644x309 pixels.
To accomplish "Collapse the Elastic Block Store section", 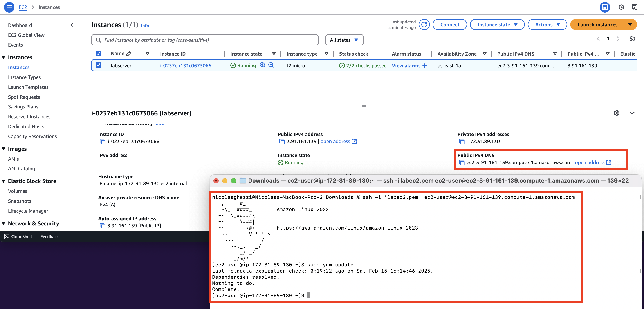I will pyautogui.click(x=4, y=181).
